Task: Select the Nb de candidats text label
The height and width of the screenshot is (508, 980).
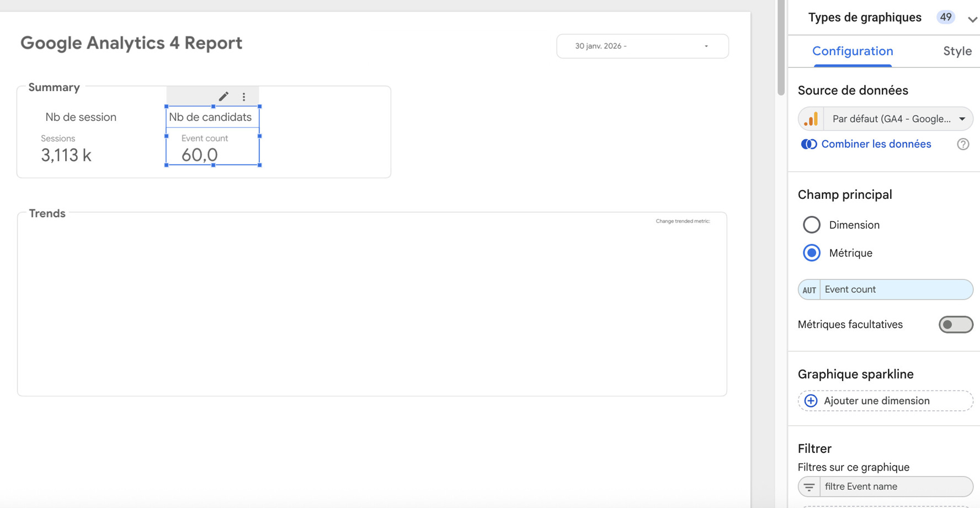Action: 210,117
